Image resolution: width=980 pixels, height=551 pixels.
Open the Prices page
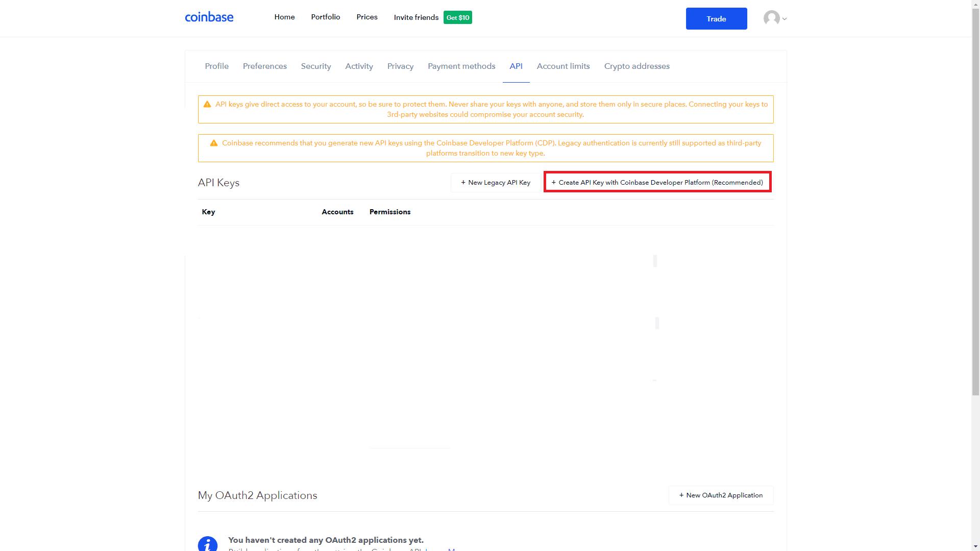pos(367,17)
